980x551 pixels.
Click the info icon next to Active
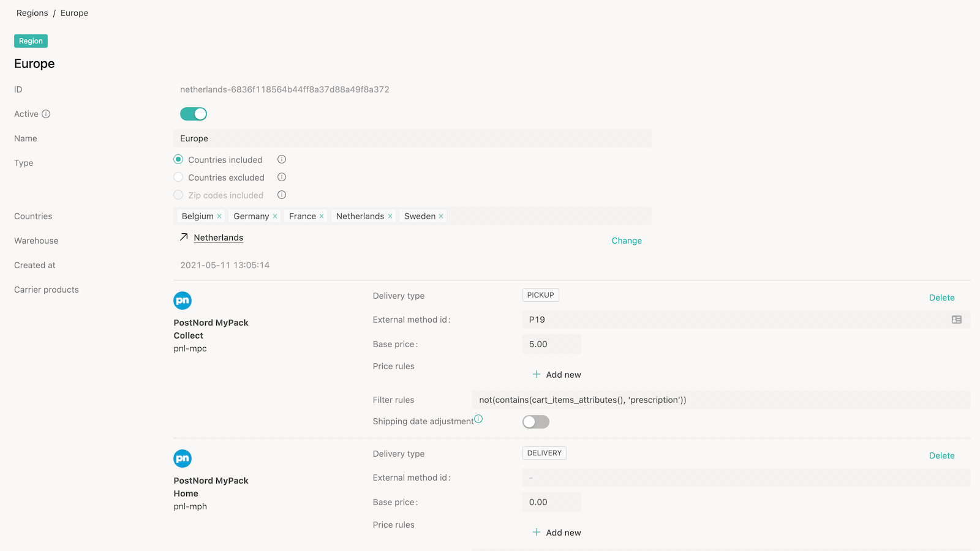[x=46, y=114]
